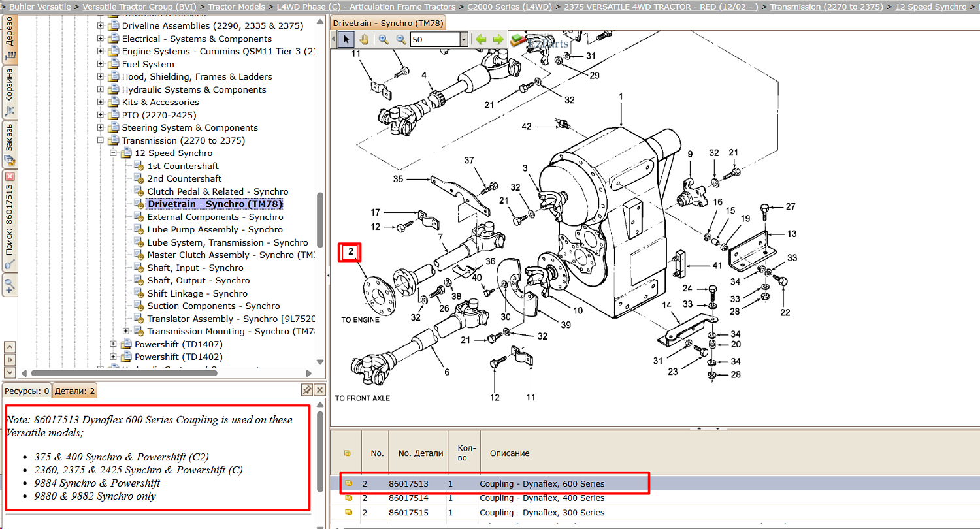Click the Lube Pump Assembly page icon
Image resolution: width=980 pixels, height=529 pixels.
pyautogui.click(x=139, y=229)
